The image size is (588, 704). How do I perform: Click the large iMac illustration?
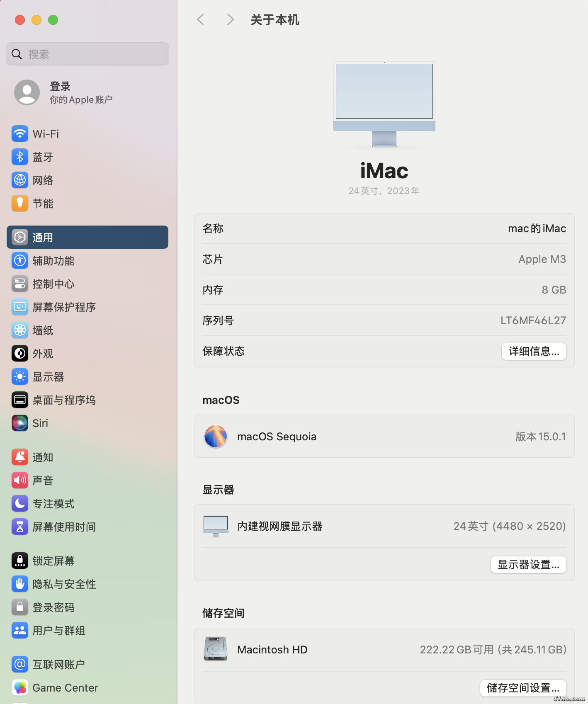pyautogui.click(x=384, y=105)
